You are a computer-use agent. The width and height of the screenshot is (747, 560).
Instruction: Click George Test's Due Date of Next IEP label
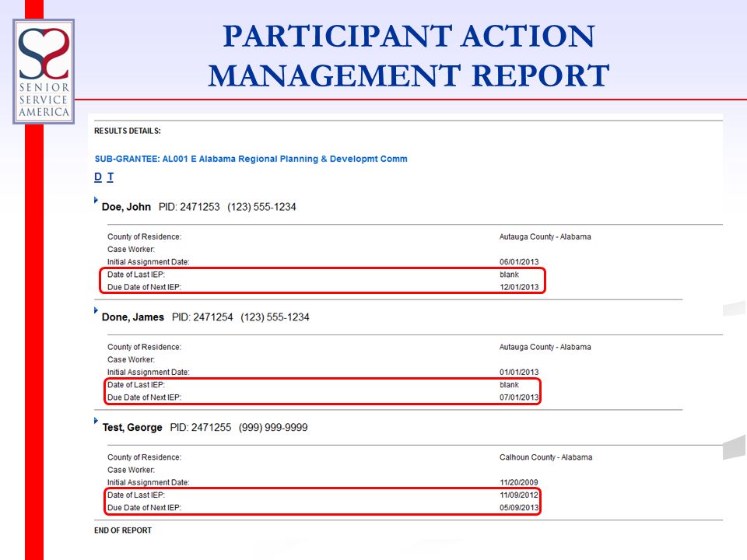(145, 508)
